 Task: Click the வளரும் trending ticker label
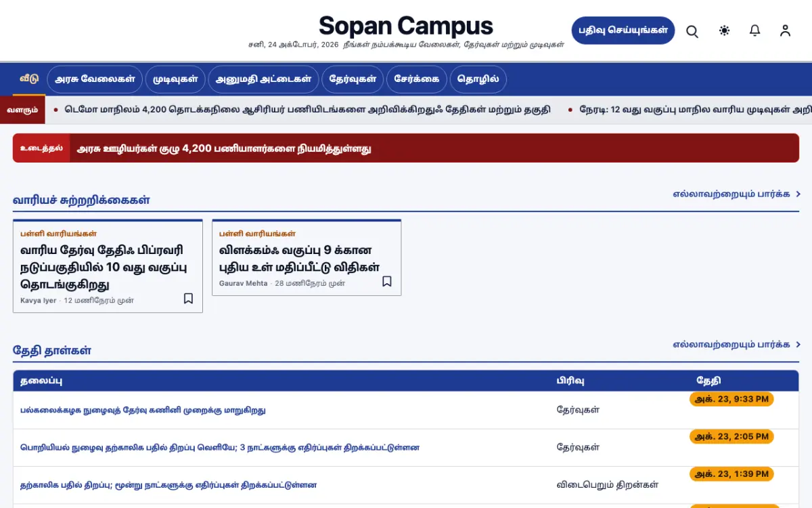tap(22, 109)
